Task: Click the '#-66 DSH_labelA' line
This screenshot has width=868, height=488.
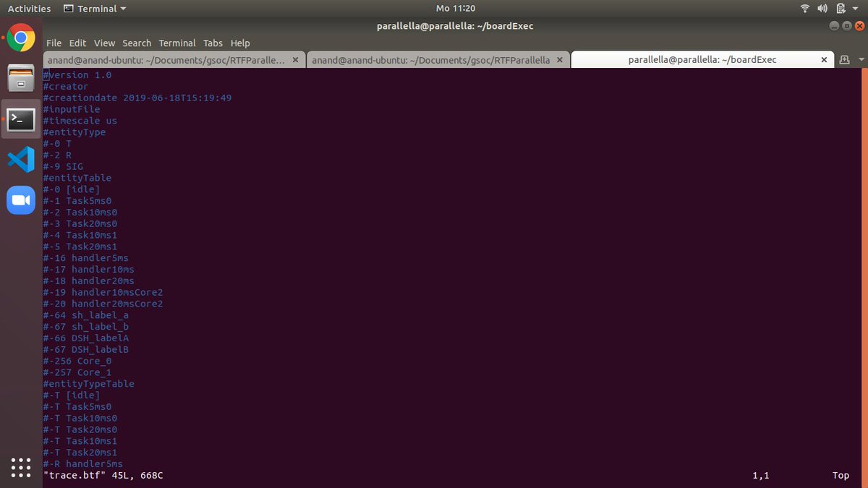Action: 86,338
